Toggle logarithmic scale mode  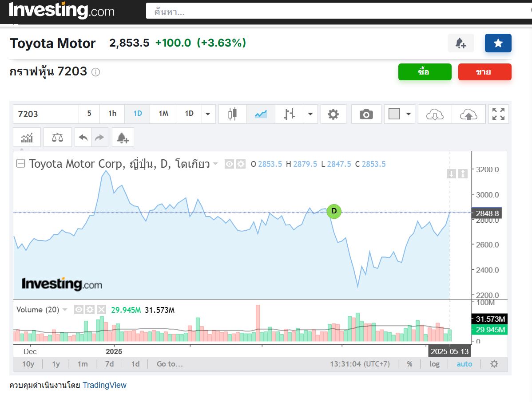pos(434,364)
